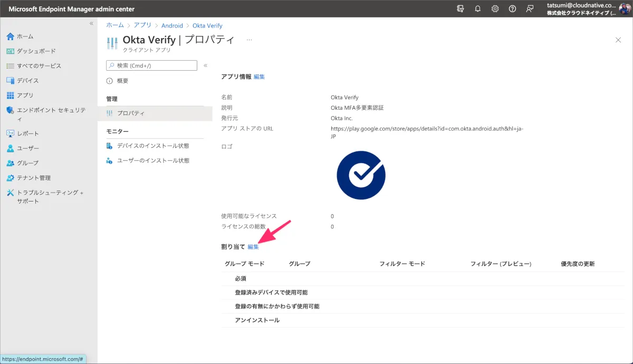The height and width of the screenshot is (364, 633).
Task: Click the アンインストール assignment row
Action: [423, 320]
